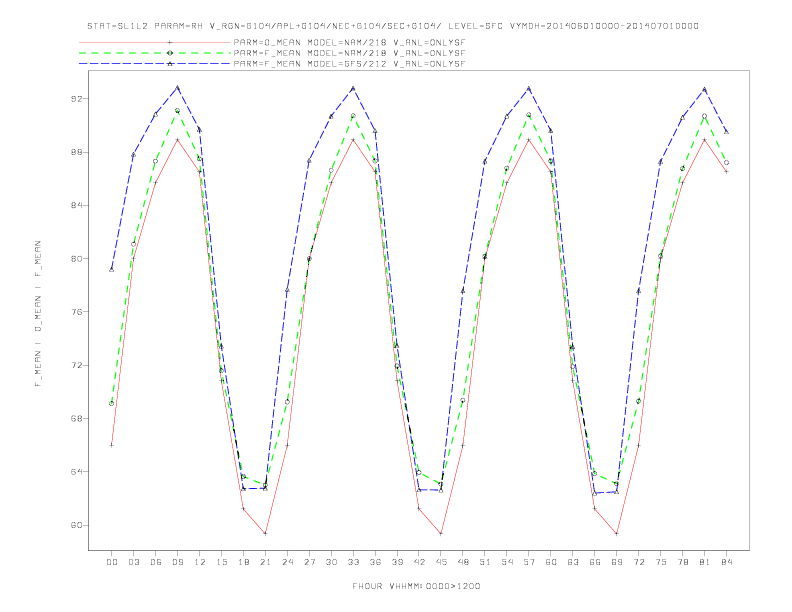
Task: Click blue triangle data point at hour 84
Action: tap(726, 132)
